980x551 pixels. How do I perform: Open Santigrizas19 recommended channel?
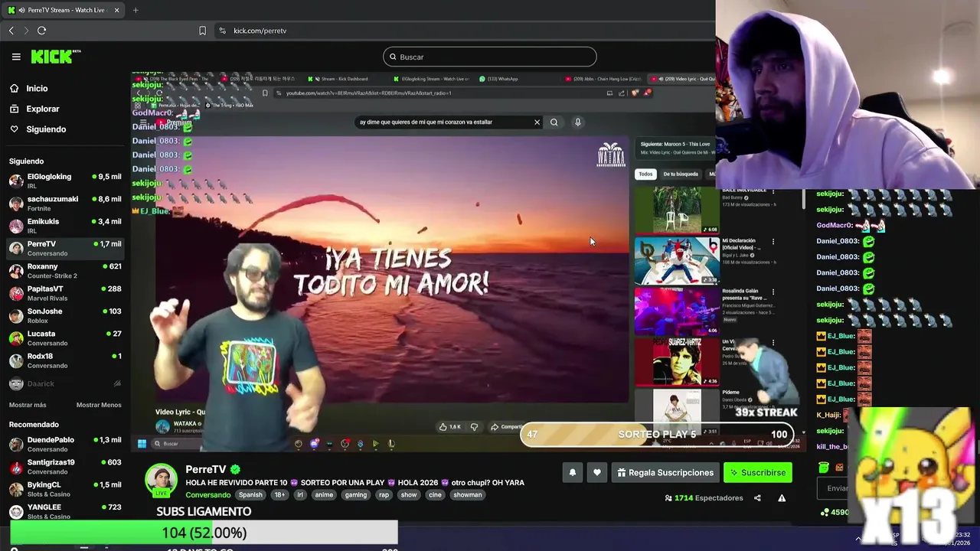[65, 466]
